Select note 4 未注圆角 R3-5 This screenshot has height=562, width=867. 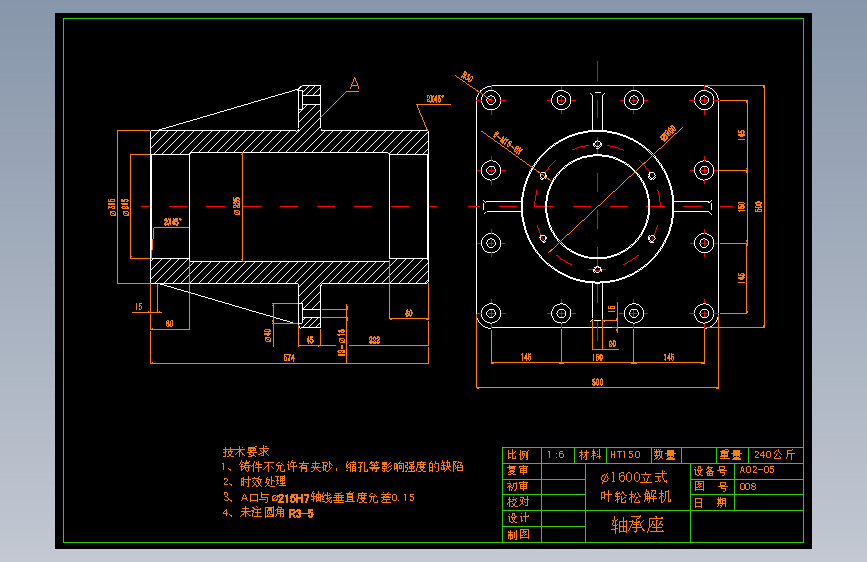tap(268, 513)
